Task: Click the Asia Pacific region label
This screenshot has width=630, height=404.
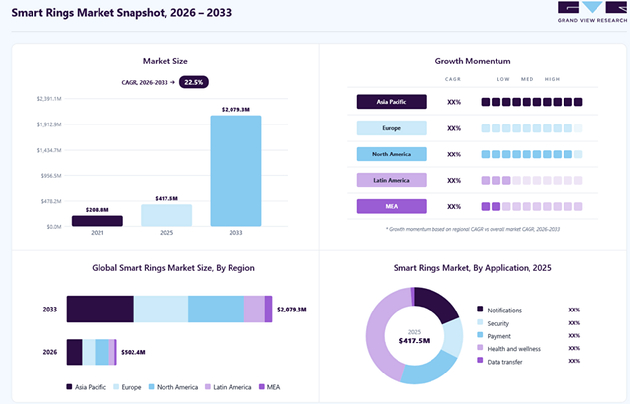Action: coord(392,102)
